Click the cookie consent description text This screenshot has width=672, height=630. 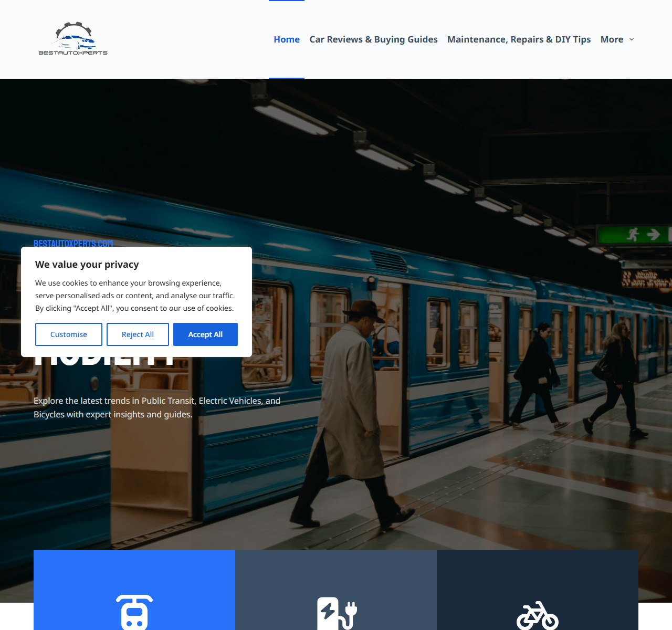[135, 296]
